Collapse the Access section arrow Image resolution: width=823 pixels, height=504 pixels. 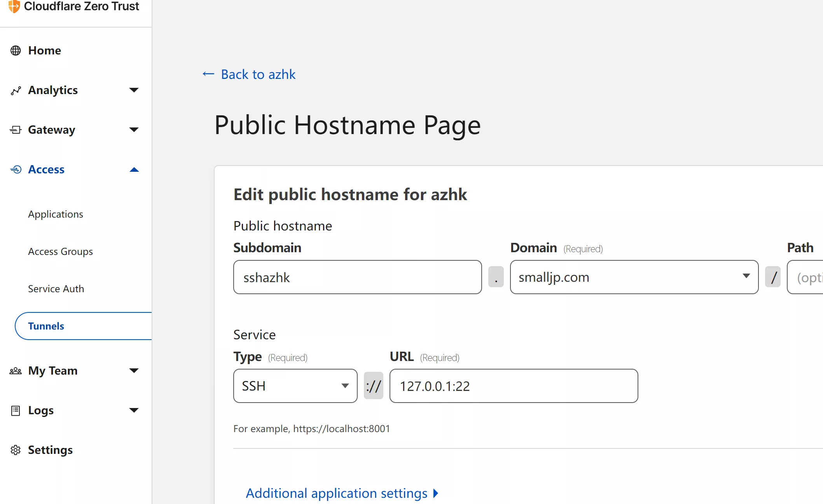[134, 169]
